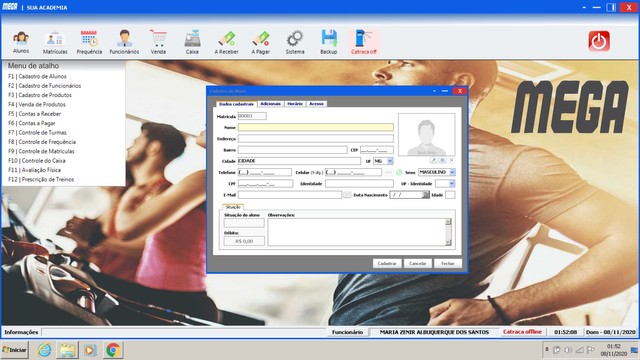Select F9 Controle de Matrículas shortcut
640x360 pixels.
point(41,151)
